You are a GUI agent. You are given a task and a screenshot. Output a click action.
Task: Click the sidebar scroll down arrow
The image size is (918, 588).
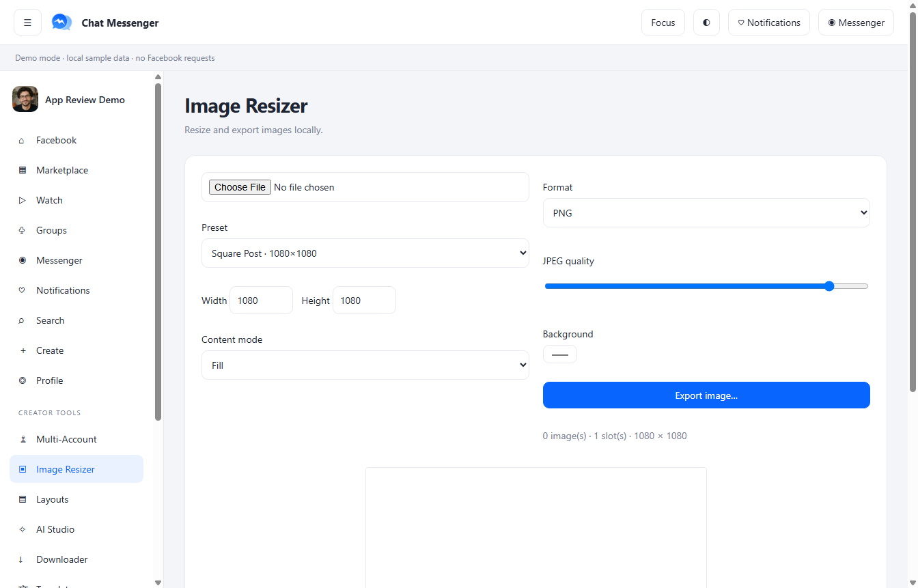click(x=158, y=583)
